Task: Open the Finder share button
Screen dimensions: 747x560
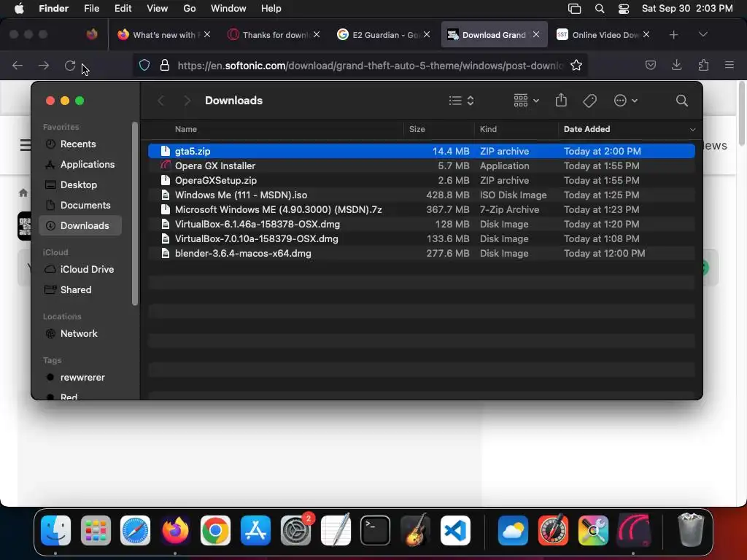Action: [561, 101]
